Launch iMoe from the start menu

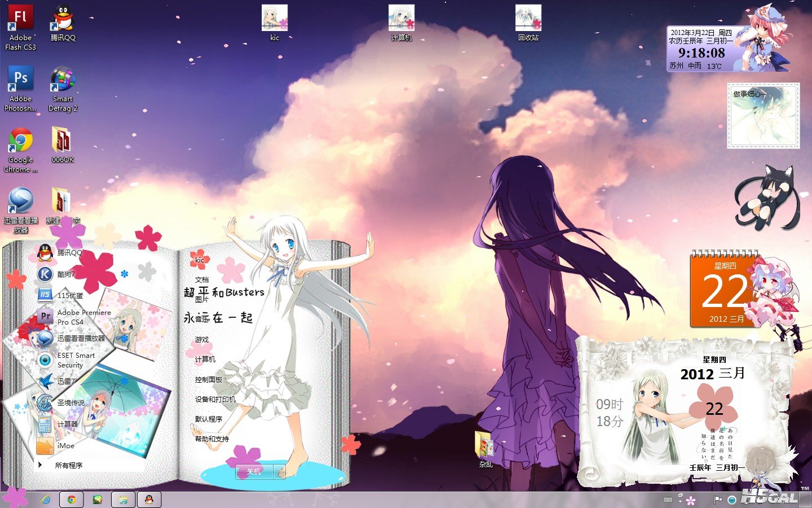(x=56, y=445)
